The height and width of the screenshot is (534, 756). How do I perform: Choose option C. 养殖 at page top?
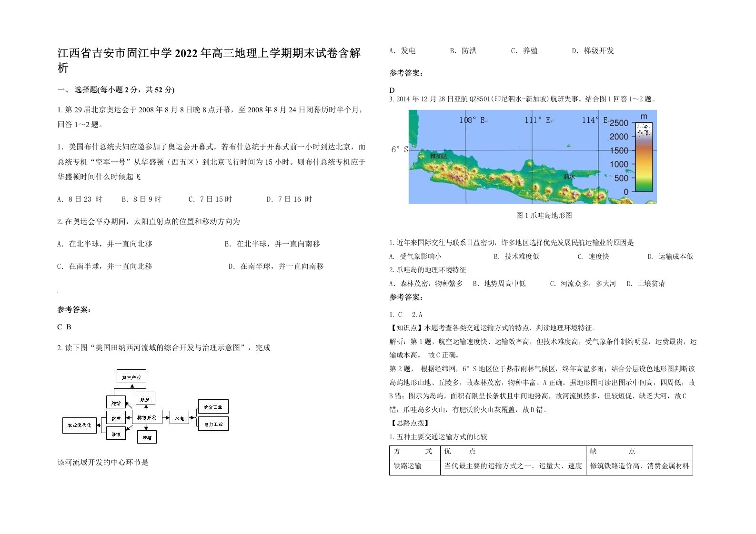(524, 51)
